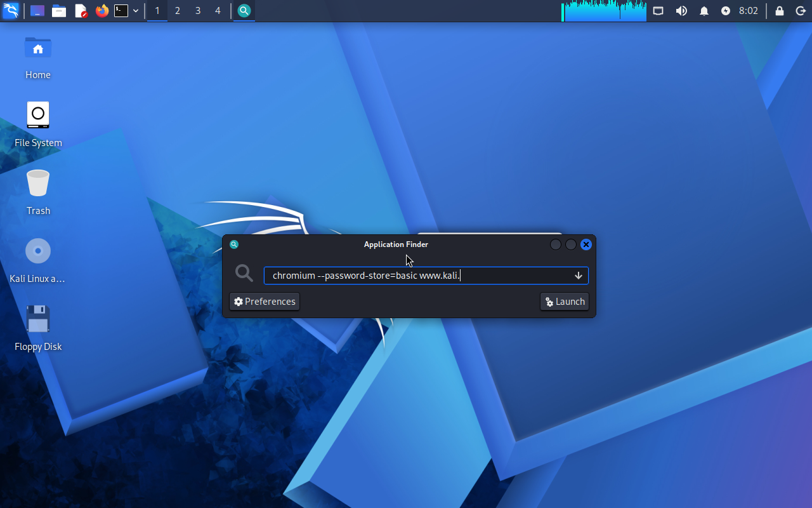Viewport: 812px width, 508px height.
Task: Launch the text editor panel icon
Action: (x=81, y=11)
